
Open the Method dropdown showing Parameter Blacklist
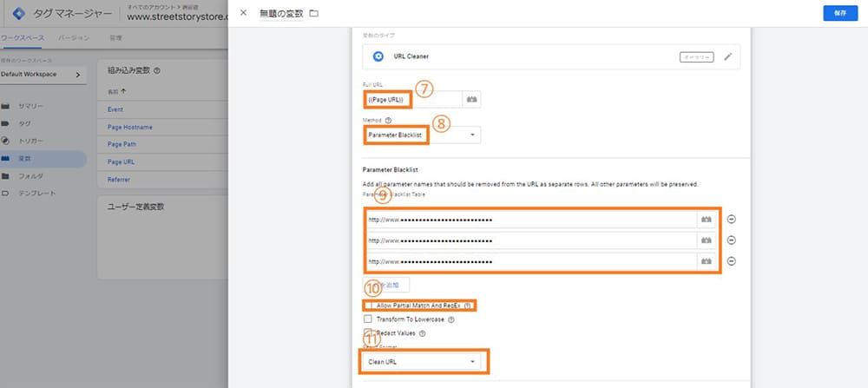tap(422, 135)
